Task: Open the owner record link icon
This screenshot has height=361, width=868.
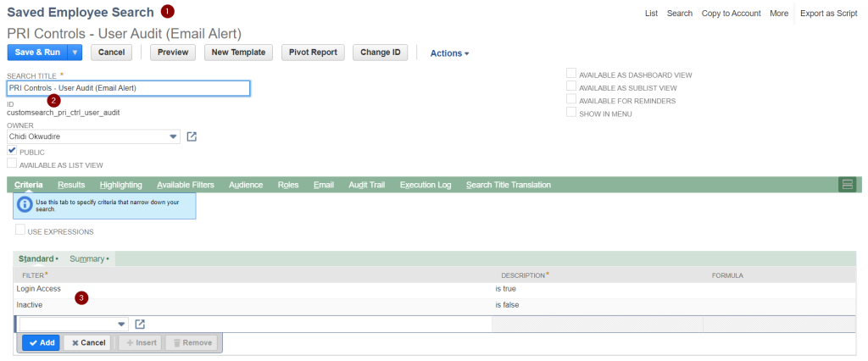Action: [x=192, y=136]
